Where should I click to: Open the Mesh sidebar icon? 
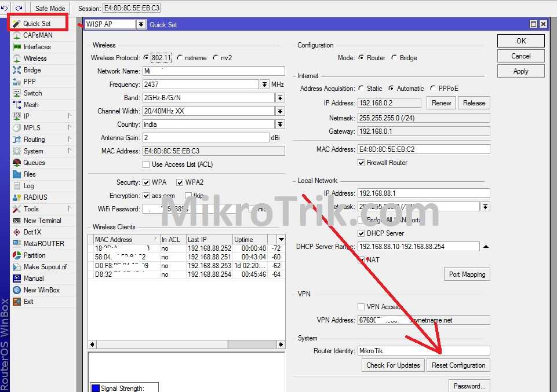tap(17, 105)
